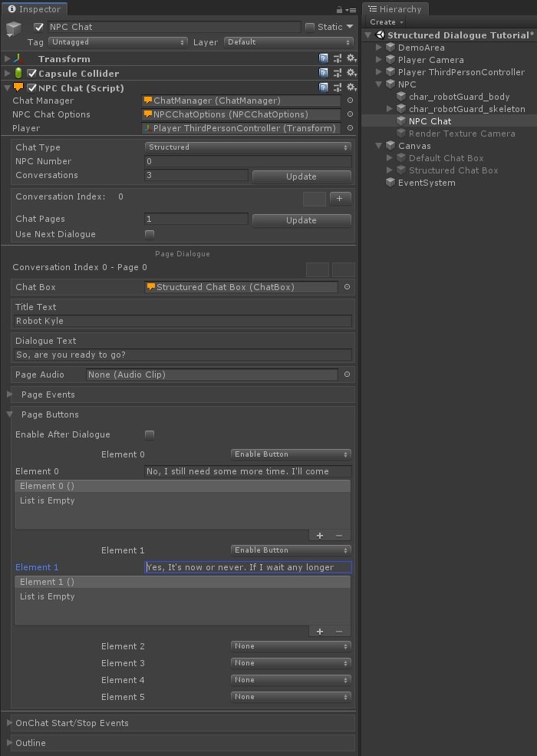Open Element 0 Enable Button dropdown
The height and width of the screenshot is (756, 537).
point(291,454)
